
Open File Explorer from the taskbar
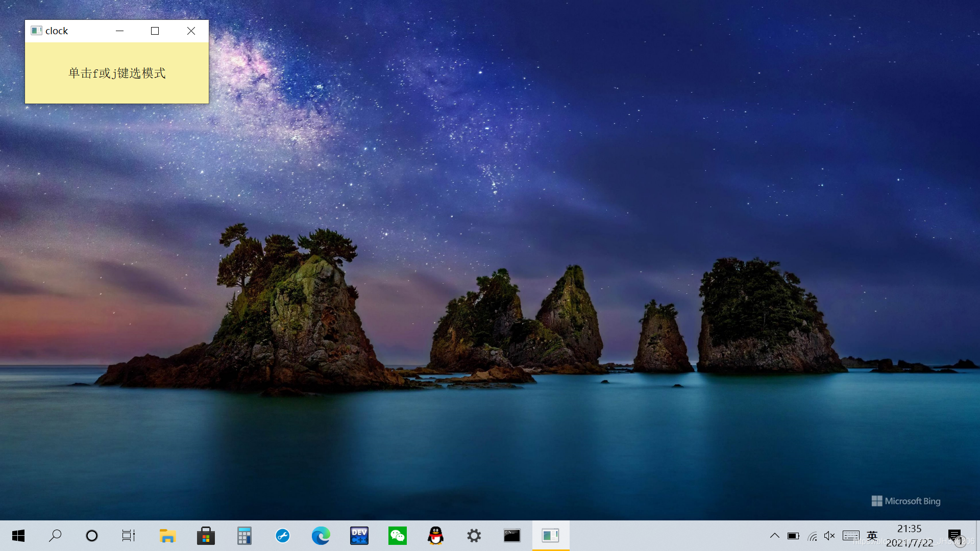tap(167, 536)
